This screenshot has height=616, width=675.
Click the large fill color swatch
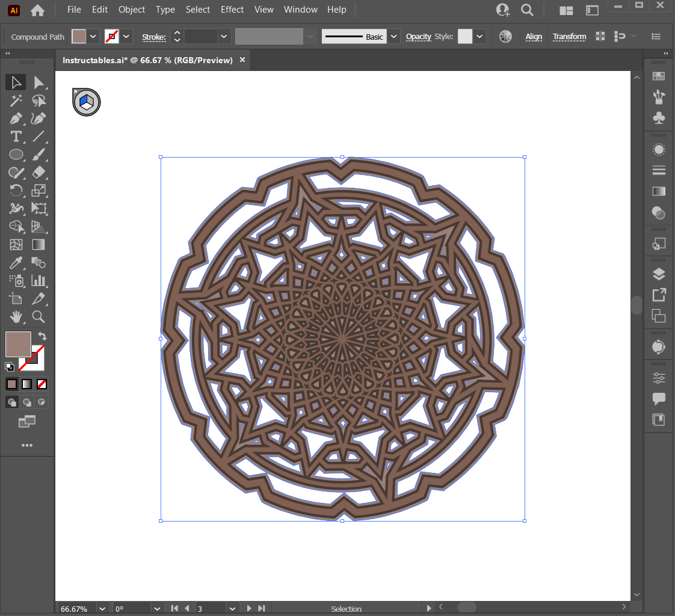coord(18,344)
